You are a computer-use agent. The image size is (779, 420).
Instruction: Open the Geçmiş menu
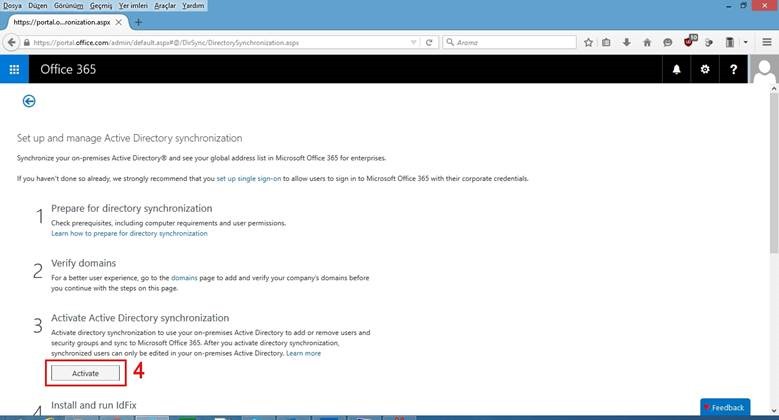point(101,5)
